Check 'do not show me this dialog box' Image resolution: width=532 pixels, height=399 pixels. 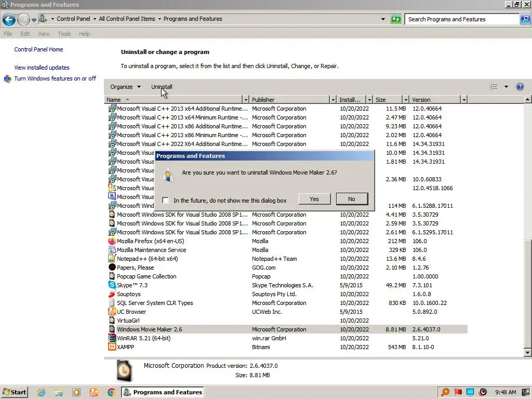(x=165, y=200)
